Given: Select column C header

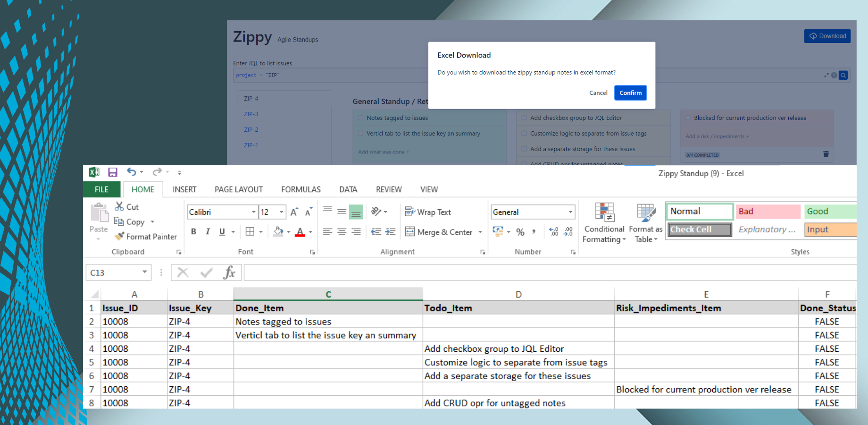Looking at the screenshot, I should pos(328,294).
